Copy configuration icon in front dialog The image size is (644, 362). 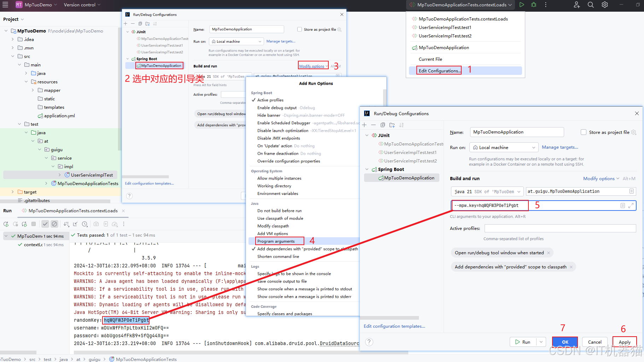[383, 125]
